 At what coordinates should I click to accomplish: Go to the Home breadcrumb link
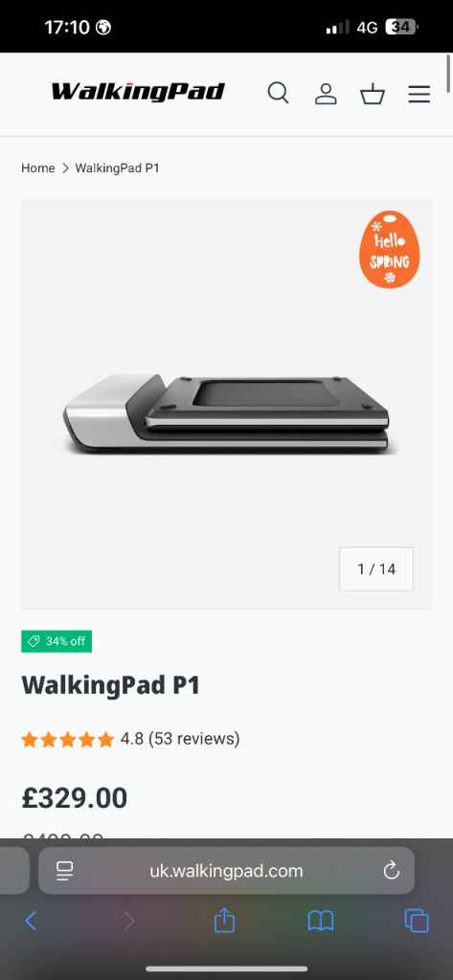coord(38,168)
